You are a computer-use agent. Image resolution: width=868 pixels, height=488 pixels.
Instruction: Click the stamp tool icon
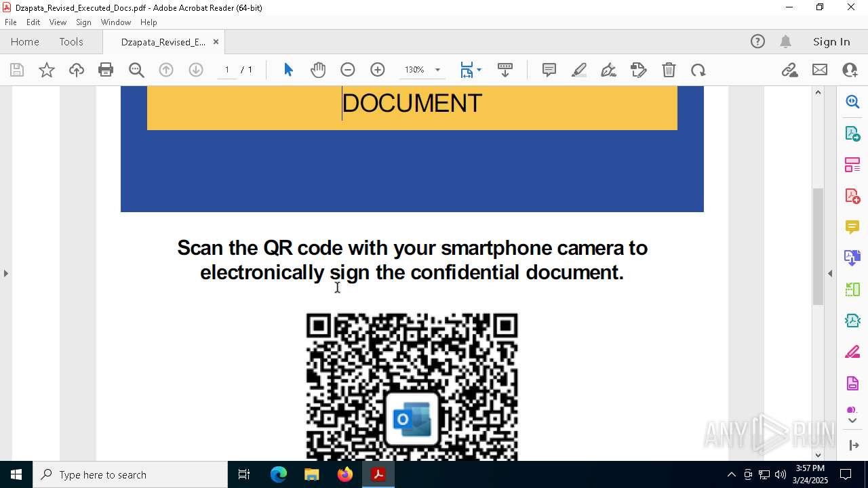[x=639, y=70]
